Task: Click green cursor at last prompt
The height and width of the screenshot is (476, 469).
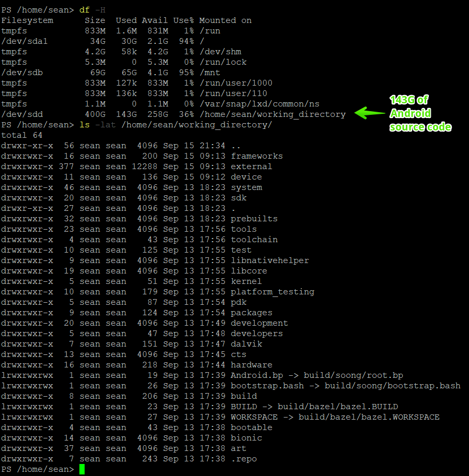Action: [82, 469]
